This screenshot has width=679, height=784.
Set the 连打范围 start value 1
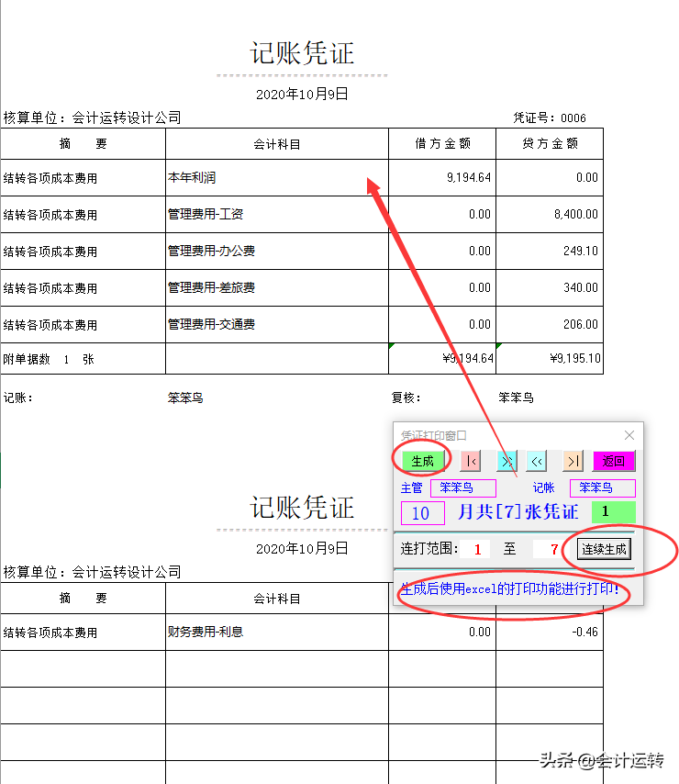pos(475,550)
